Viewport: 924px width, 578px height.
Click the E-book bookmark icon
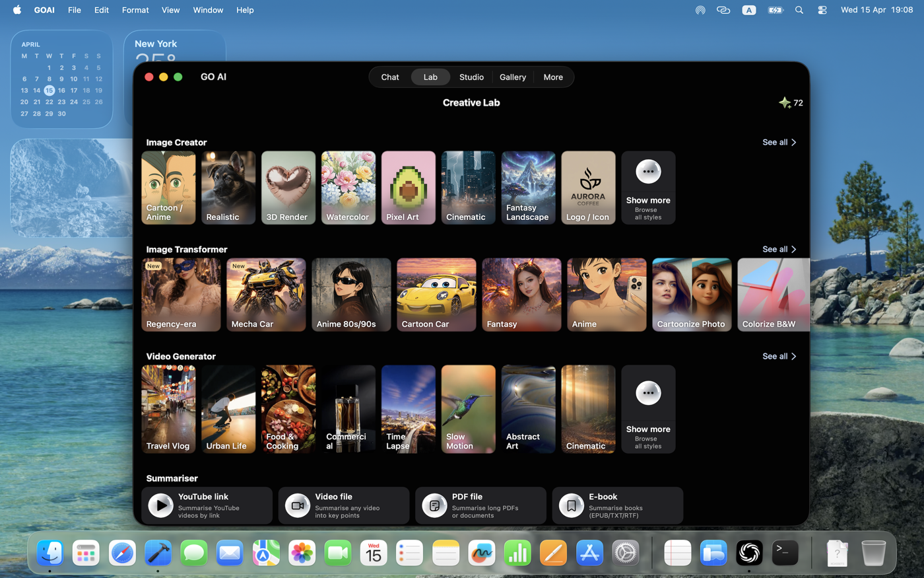(571, 505)
